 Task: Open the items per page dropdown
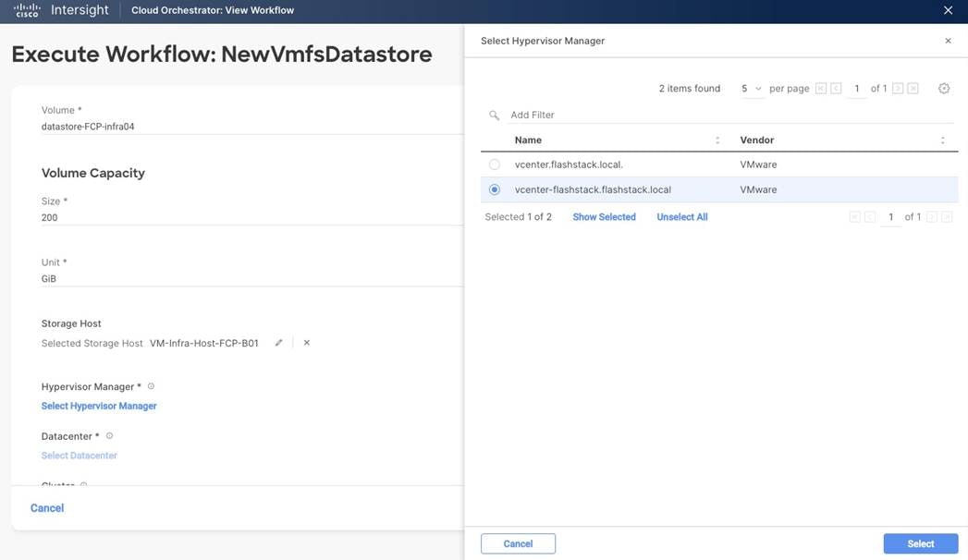coord(752,88)
